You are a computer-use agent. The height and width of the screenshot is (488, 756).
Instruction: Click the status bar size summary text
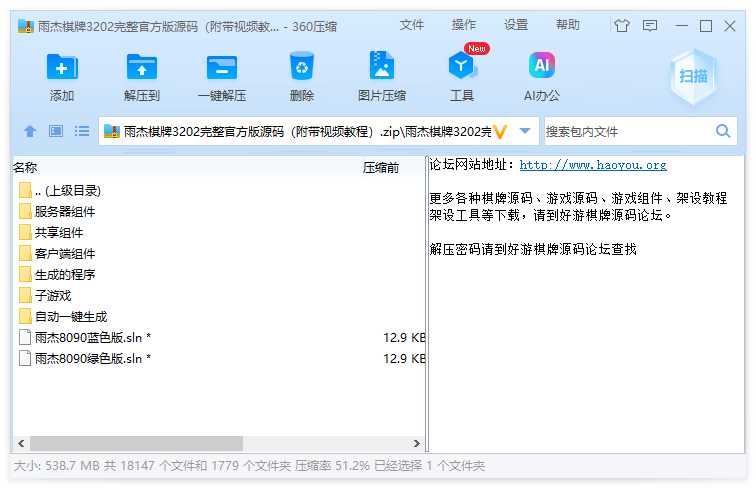[x=249, y=466]
